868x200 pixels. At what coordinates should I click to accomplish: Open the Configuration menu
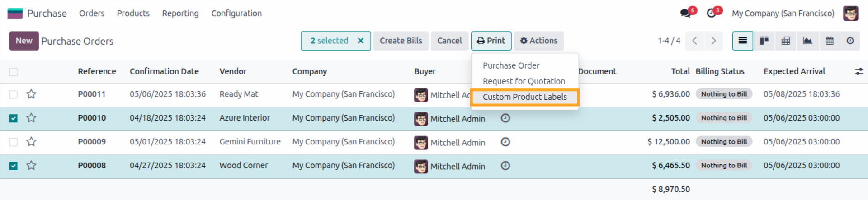(x=236, y=13)
